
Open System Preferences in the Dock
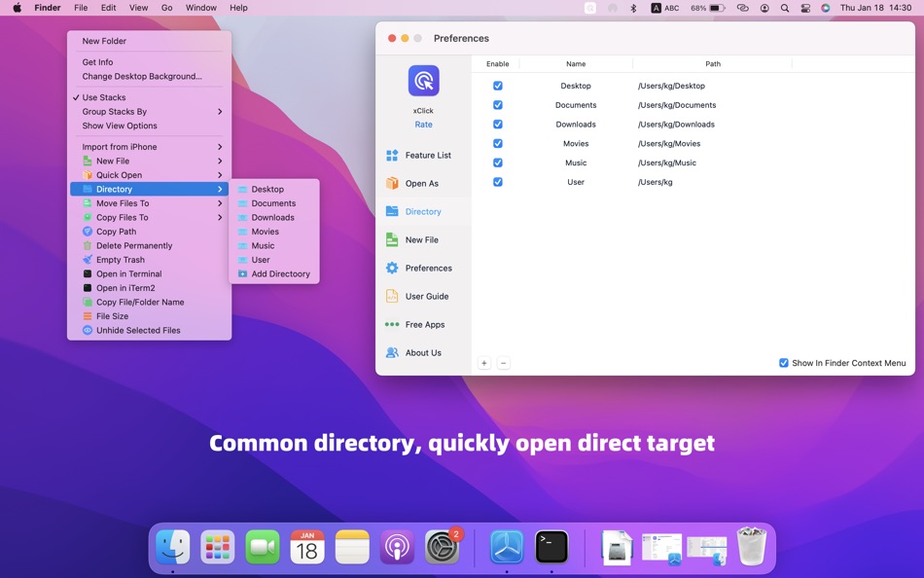[442, 547]
